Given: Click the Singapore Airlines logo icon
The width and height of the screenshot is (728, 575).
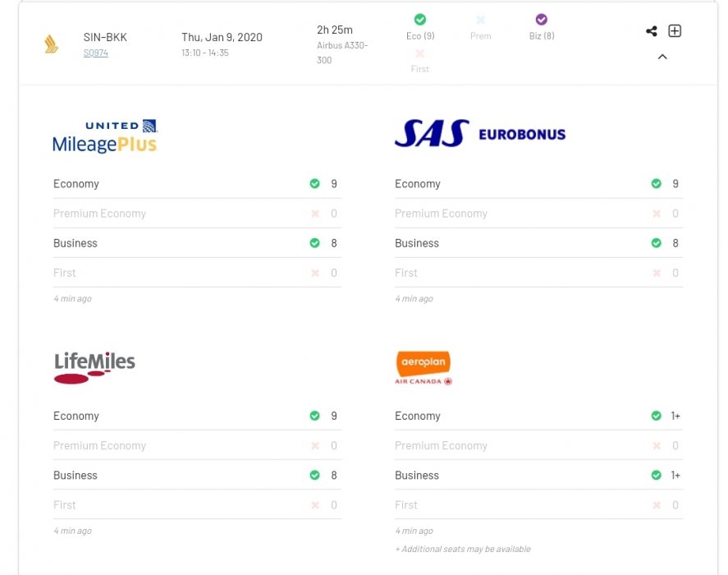Looking at the screenshot, I should click(52, 44).
